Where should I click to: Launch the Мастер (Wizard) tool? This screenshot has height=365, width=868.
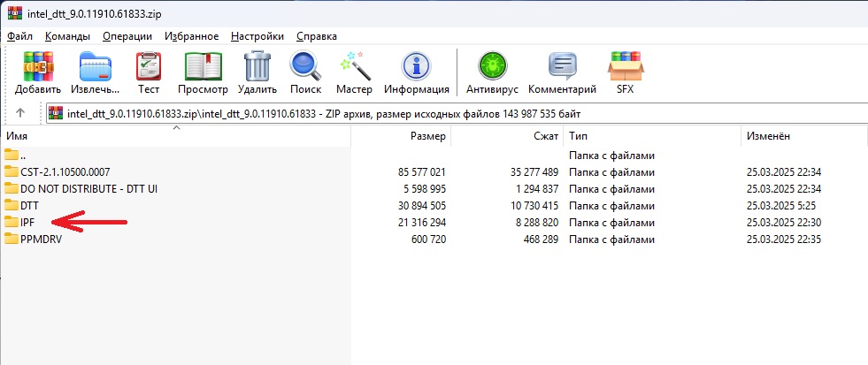[x=355, y=72]
